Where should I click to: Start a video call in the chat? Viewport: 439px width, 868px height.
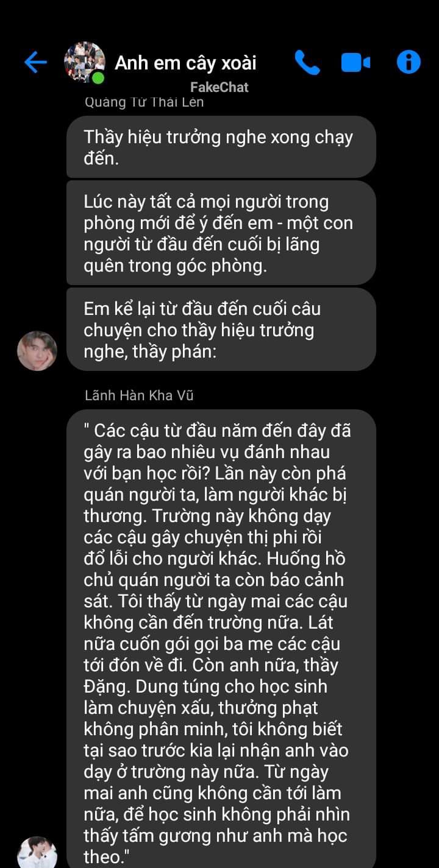(x=355, y=62)
